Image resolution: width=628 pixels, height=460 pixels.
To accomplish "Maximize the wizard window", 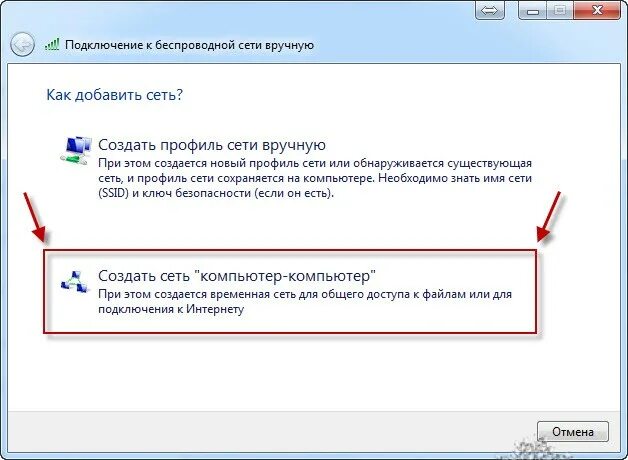I will (560, 10).
